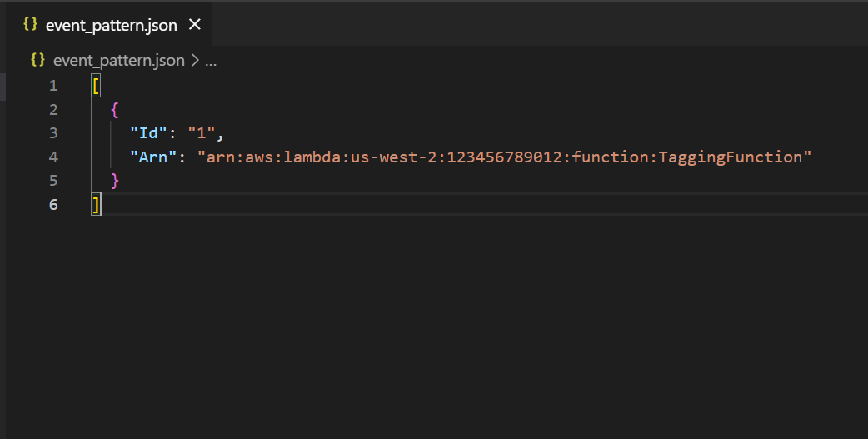Click line number 1 in the gutter
Image resolution: width=868 pixels, height=439 pixels.
pos(53,86)
